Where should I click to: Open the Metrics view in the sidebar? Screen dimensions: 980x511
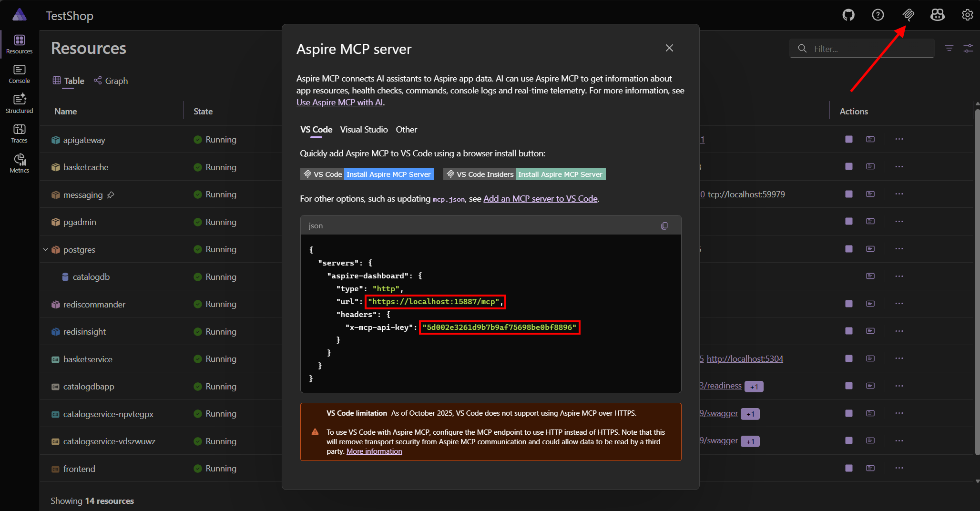pos(19,163)
